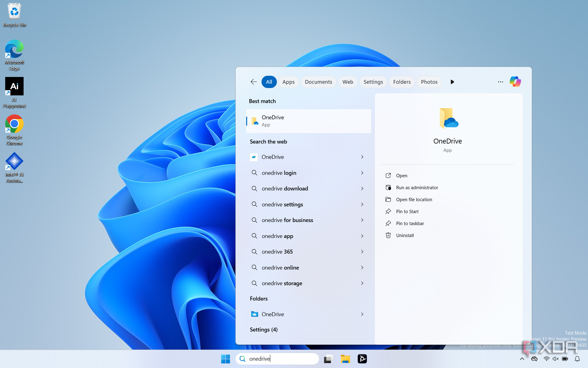Switch to the Folders filter tab
The image size is (588, 368).
[402, 82]
